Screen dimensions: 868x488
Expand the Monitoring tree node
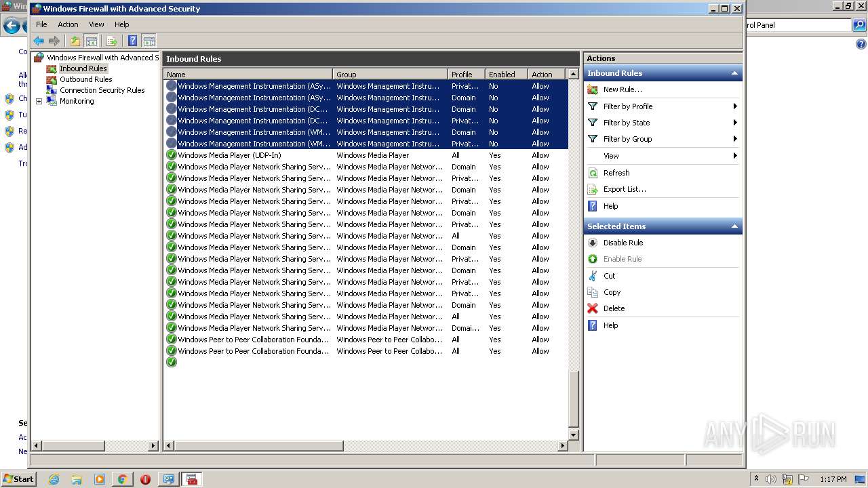[x=39, y=102]
